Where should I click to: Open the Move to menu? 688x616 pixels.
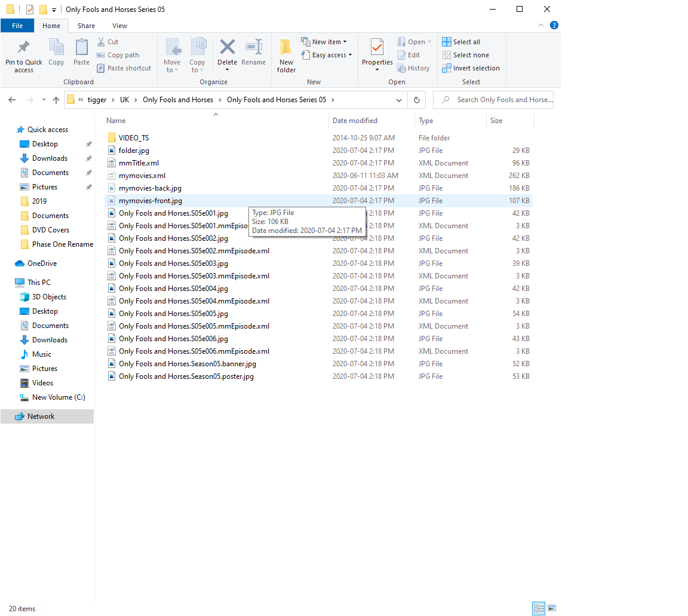(172, 56)
